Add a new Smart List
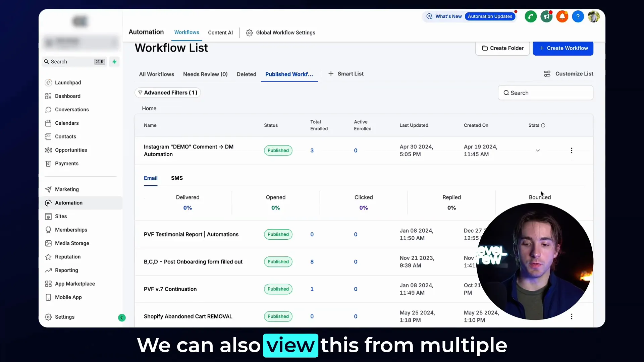This screenshot has height=362, width=644. click(x=346, y=74)
